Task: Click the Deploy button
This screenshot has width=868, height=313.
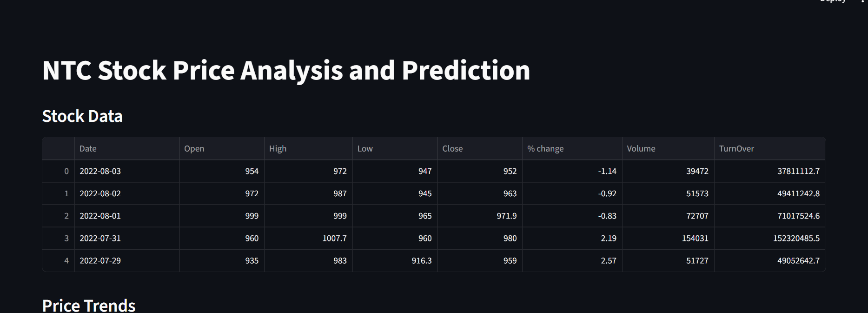Action: point(834,2)
